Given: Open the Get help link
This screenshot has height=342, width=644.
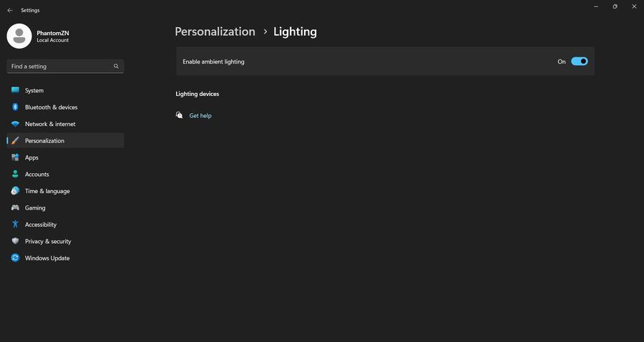Looking at the screenshot, I should pos(200,115).
